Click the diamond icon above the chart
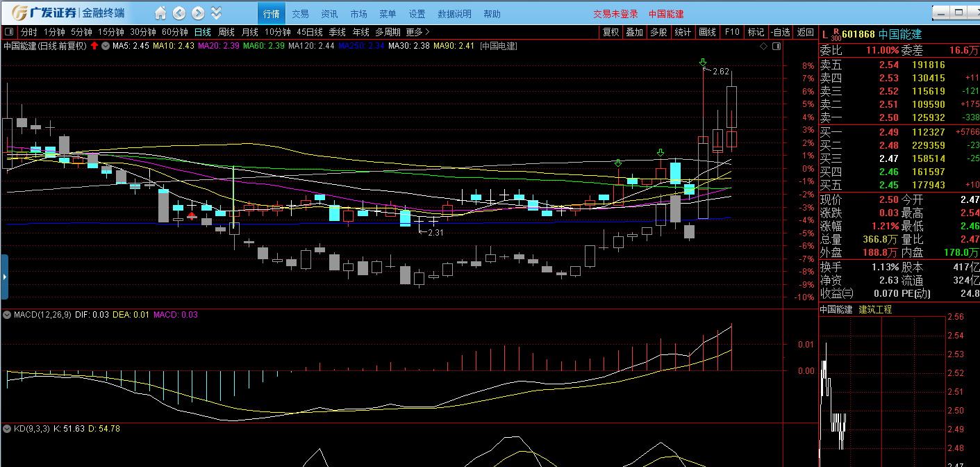Screen dimensions: 980x467 coord(763,47)
